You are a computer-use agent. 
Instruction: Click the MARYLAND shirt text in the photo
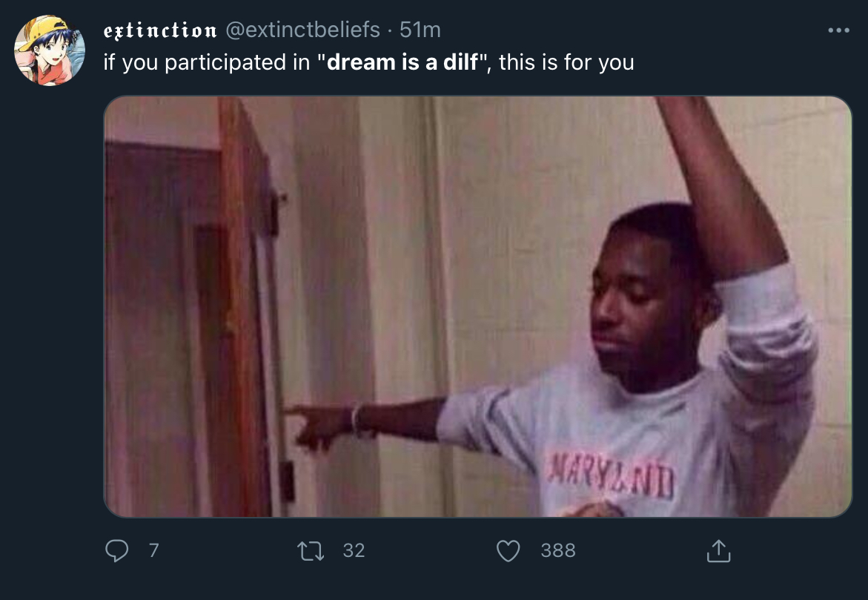(x=611, y=475)
